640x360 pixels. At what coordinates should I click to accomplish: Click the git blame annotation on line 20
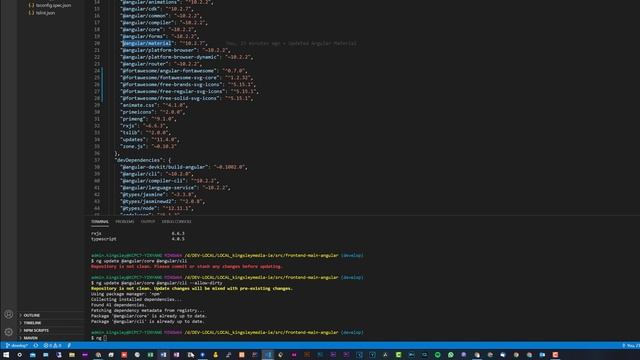pyautogui.click(x=291, y=43)
